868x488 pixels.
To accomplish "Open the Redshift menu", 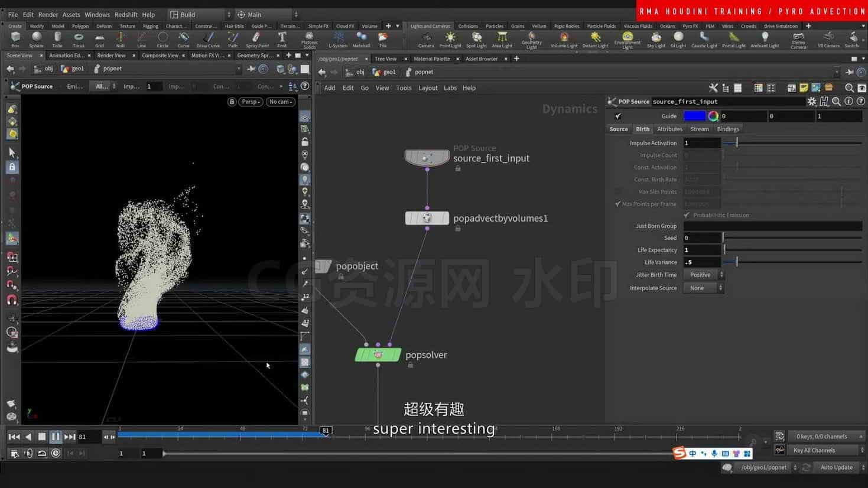I will [126, 14].
